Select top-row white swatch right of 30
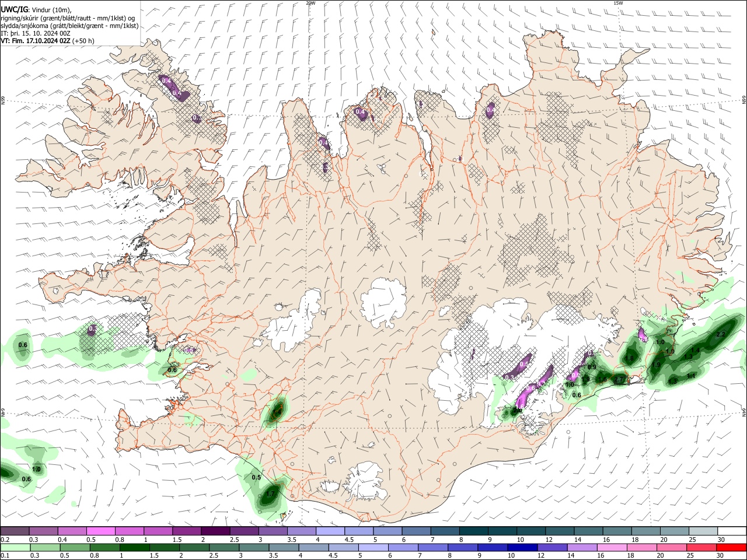 pos(732,531)
